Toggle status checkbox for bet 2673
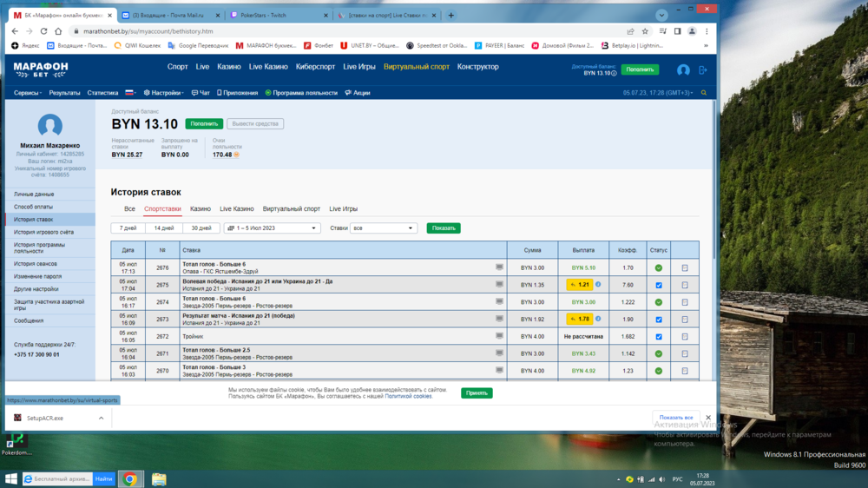The height and width of the screenshot is (488, 868). point(659,320)
